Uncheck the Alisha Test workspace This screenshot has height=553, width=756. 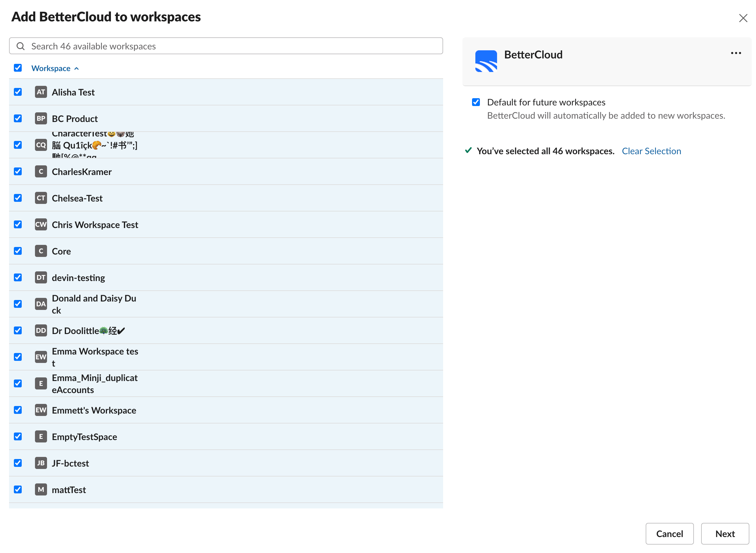(x=18, y=92)
